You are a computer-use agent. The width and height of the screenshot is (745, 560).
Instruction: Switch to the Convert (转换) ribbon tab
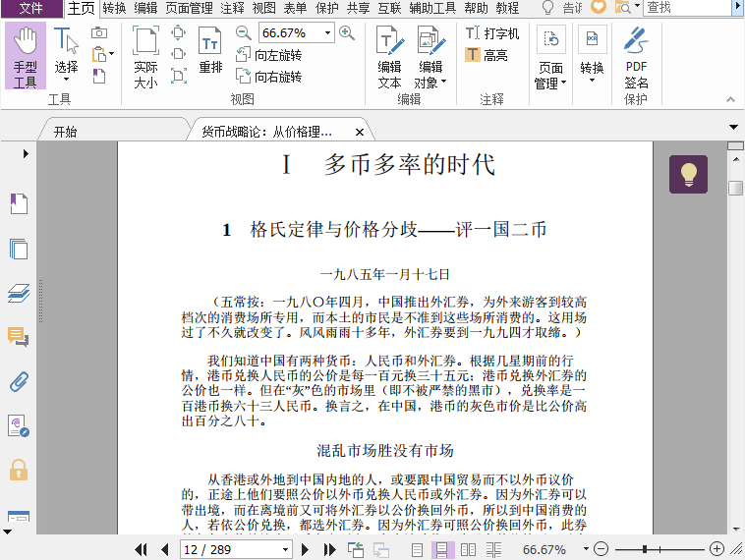pos(115,8)
